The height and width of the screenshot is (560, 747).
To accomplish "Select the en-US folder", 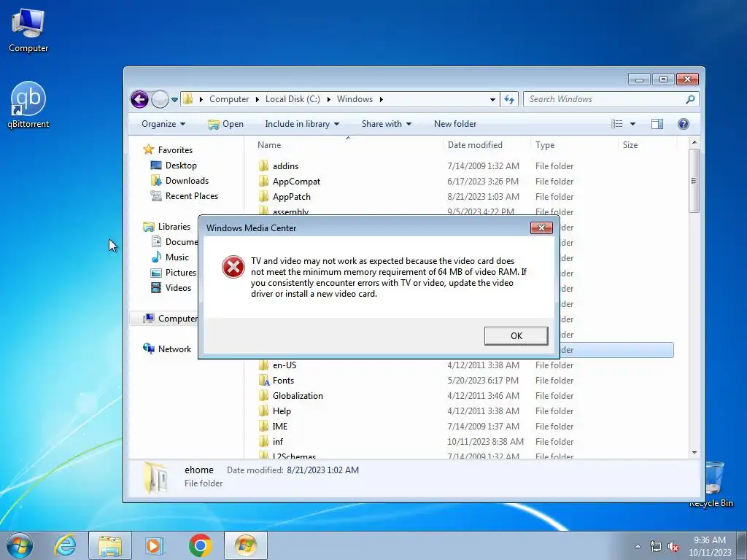I will coord(285,365).
